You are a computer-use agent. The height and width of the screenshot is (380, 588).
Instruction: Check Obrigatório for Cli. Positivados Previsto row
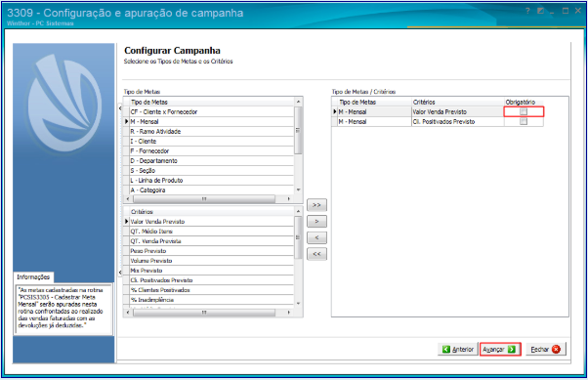[524, 121]
